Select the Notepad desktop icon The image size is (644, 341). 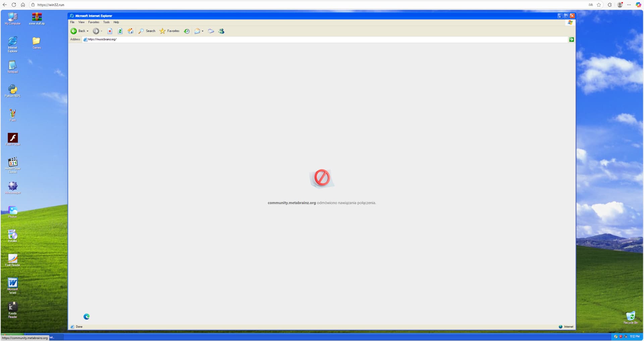pos(13,67)
